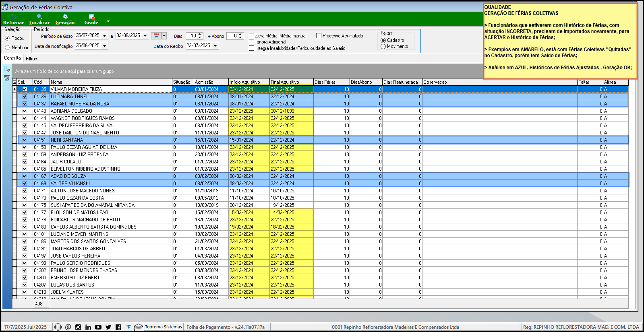Screen dimensions: 644x332
Task: Uncheck the row of VILMAR MOREIRA FIUZA
Action: tap(25, 89)
